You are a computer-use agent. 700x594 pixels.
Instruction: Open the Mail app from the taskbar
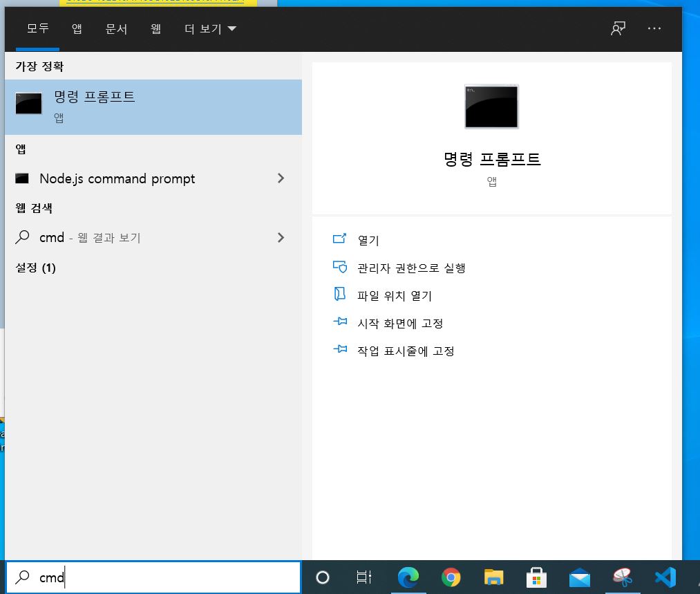[x=580, y=578]
